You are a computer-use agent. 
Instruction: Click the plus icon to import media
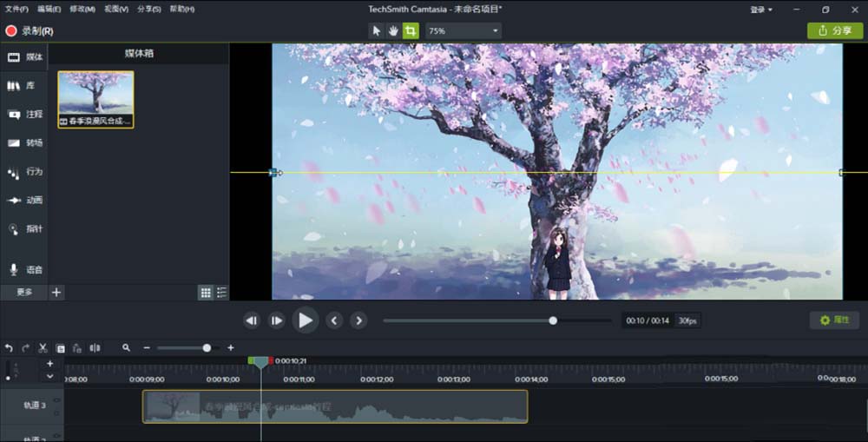[56, 293]
